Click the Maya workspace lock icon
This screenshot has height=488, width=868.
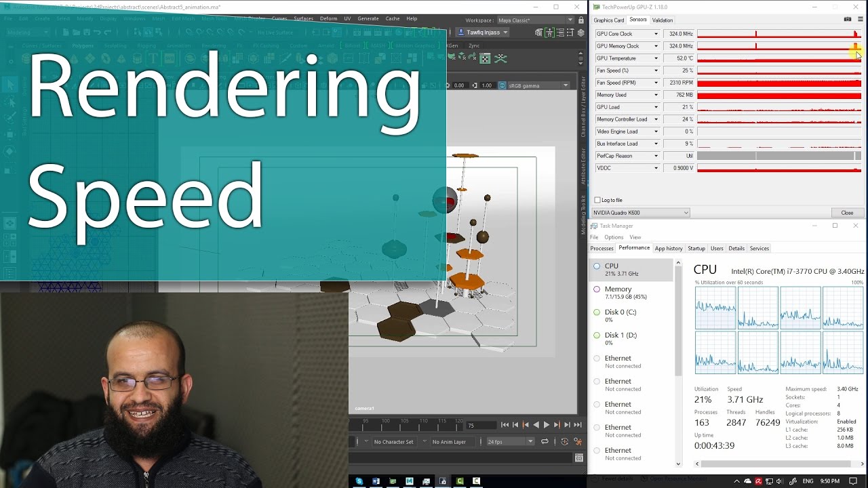[581, 20]
